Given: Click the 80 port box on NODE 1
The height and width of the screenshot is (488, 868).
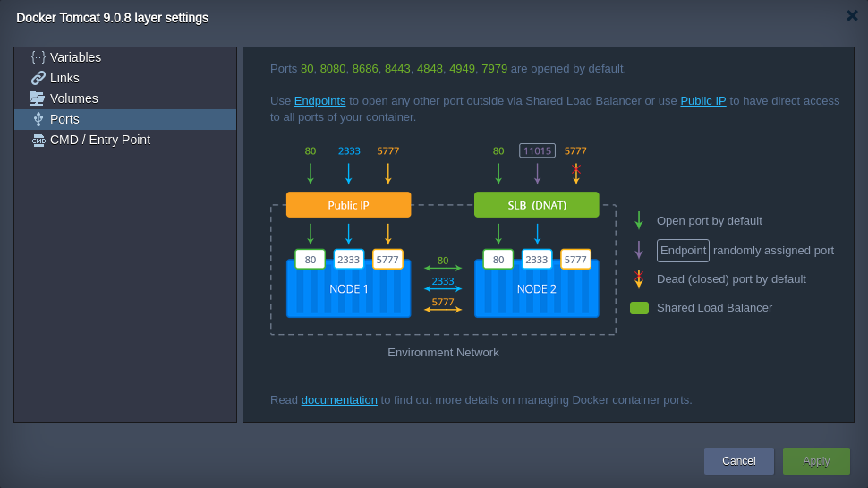Looking at the screenshot, I should point(310,260).
